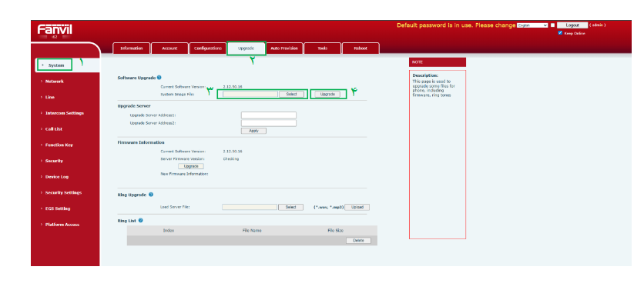Toggle the Keep Online checkbox
Viewport: 644px width, 300px height.
click(560, 33)
